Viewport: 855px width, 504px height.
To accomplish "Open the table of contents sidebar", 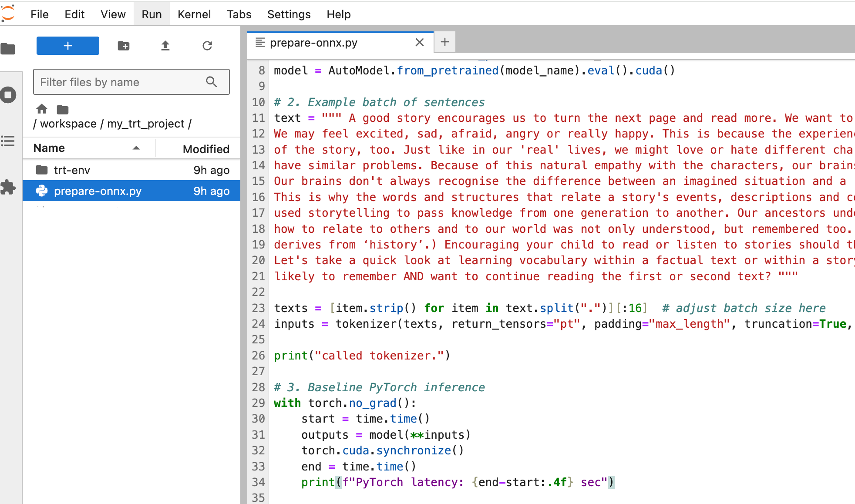I will (x=8, y=141).
